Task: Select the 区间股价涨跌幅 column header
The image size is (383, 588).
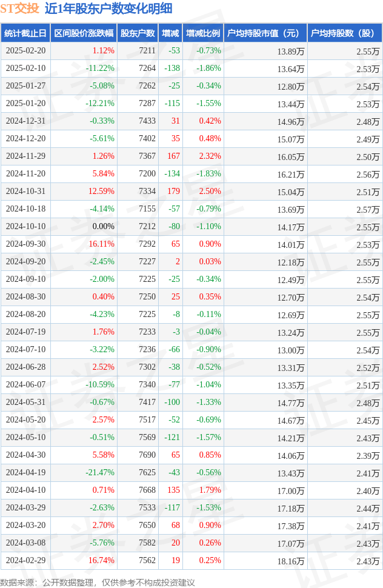Action: pos(84,33)
